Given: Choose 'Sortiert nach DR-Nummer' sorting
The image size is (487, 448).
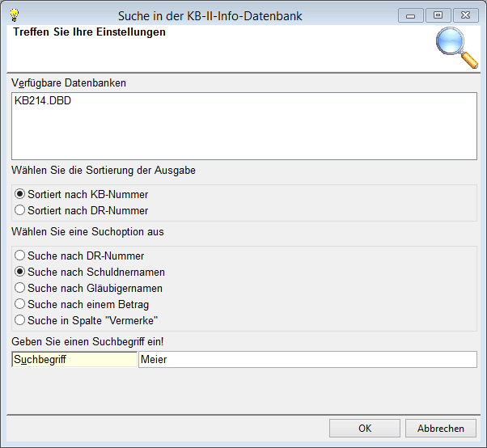Looking at the screenshot, I should [x=20, y=210].
